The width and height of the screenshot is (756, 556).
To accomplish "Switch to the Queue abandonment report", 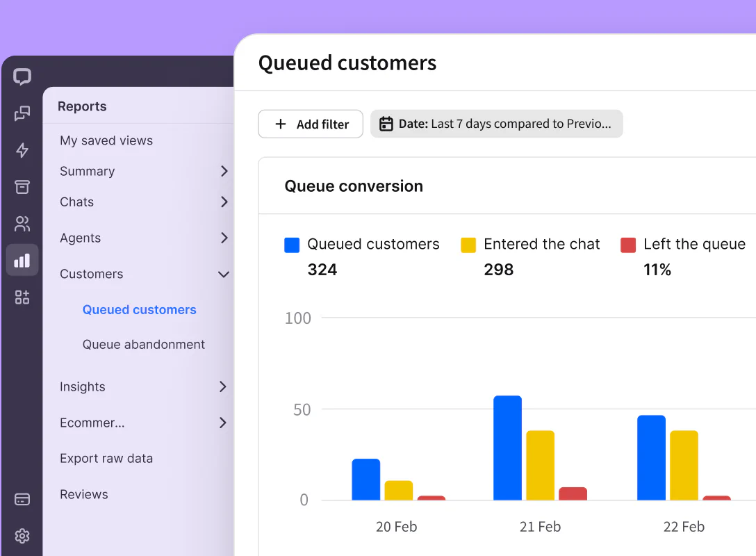I will tap(142, 344).
